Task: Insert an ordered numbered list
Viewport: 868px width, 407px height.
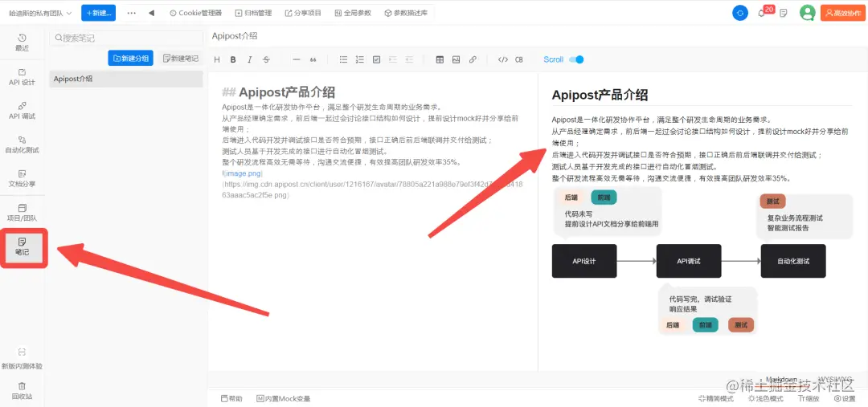Action: pos(360,59)
